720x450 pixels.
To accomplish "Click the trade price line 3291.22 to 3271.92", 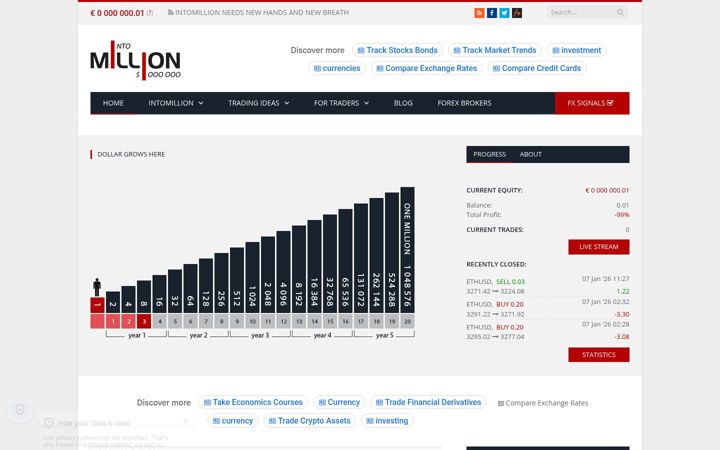I will pyautogui.click(x=495, y=314).
